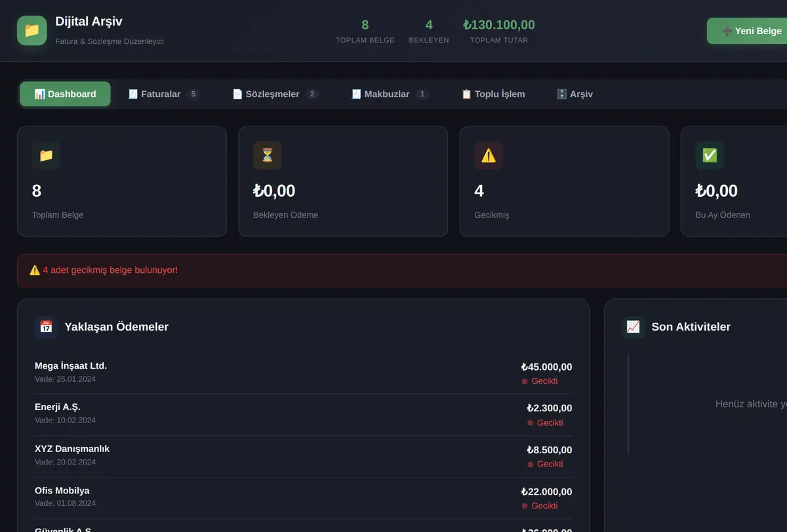This screenshot has height=532, width=787.
Task: Click the Gecikti status under ₺45.000,00
Action: 540,381
